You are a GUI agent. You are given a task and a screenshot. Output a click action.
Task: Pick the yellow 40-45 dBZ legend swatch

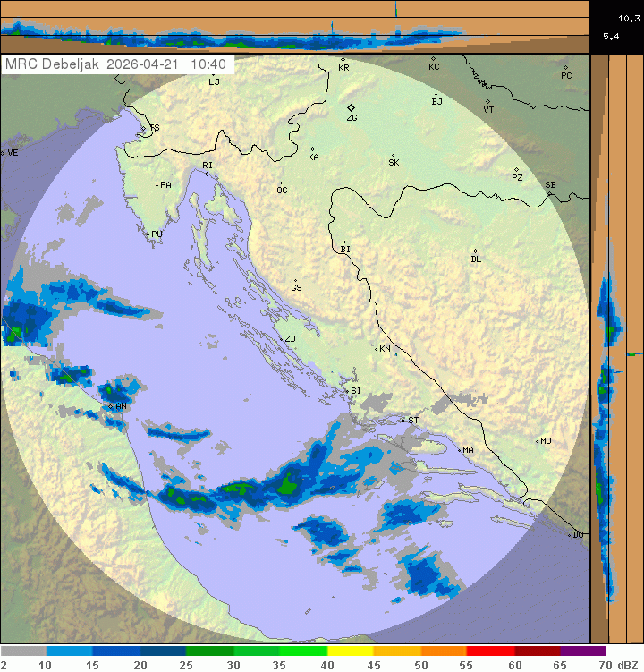pos(350,651)
